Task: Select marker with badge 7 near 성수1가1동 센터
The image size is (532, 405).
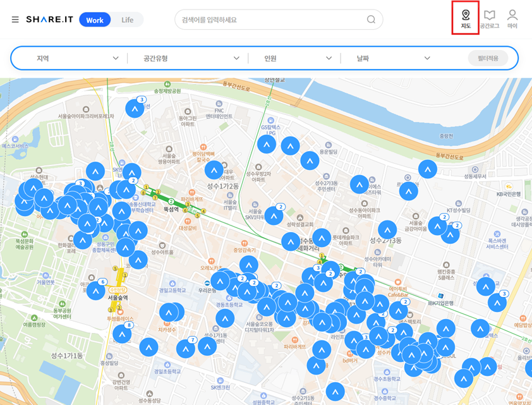Action: (186, 348)
